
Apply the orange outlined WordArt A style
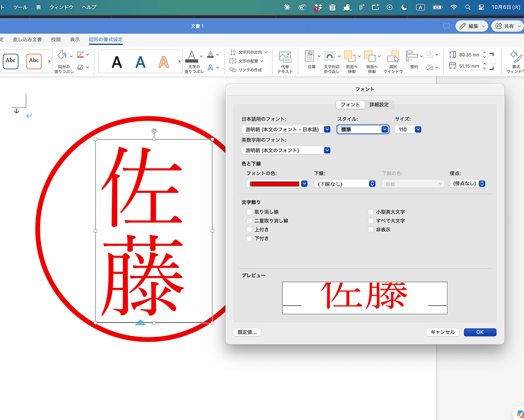(163, 62)
